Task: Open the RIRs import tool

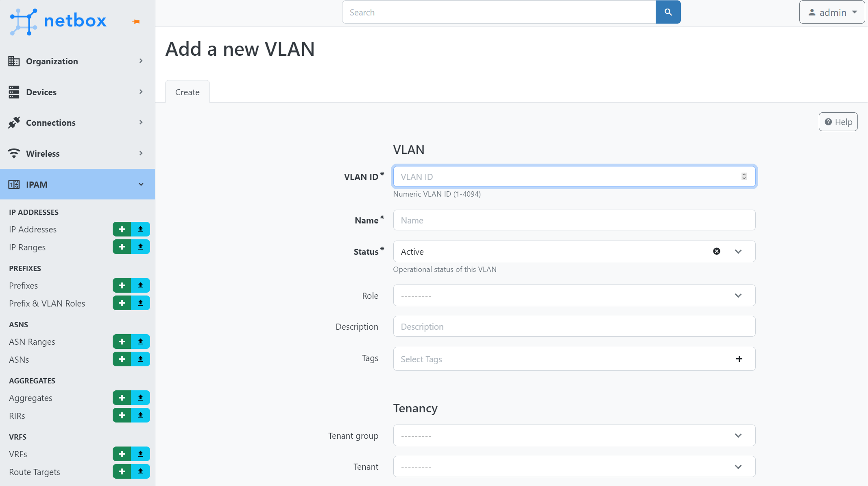Action: pyautogui.click(x=141, y=415)
